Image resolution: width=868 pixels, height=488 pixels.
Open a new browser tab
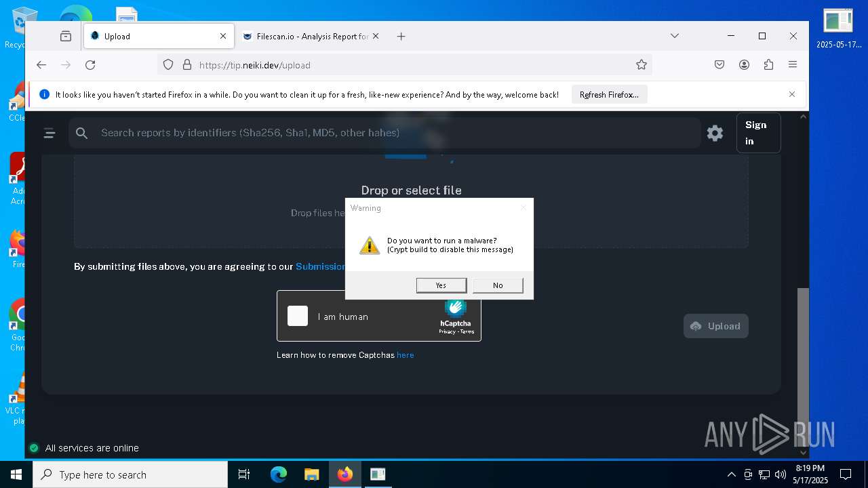(x=401, y=37)
